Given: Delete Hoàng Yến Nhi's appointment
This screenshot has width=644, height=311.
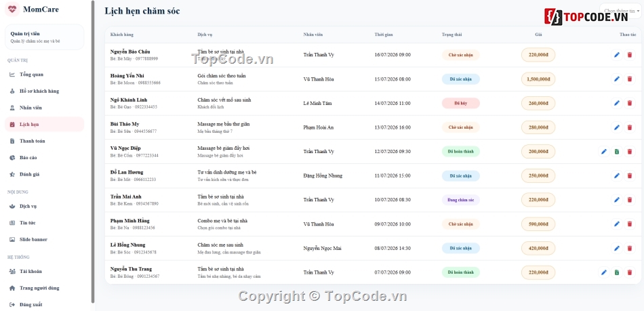Looking at the screenshot, I should (630, 79).
